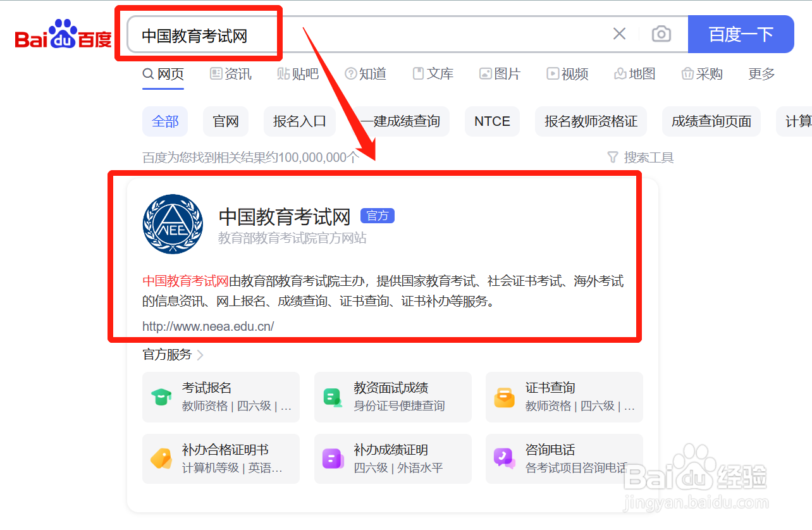The width and height of the screenshot is (812, 530).
Task: Select the 报名入口 filter chip
Action: tap(299, 121)
